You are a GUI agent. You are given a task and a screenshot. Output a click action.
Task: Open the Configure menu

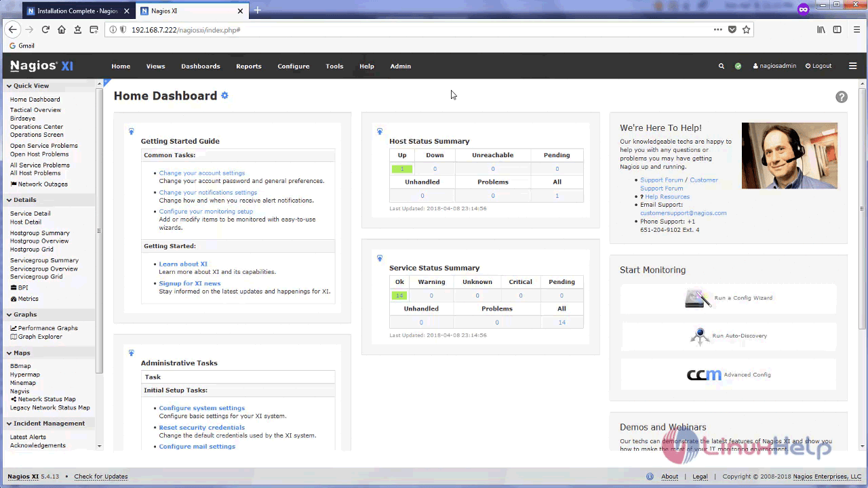coord(294,66)
